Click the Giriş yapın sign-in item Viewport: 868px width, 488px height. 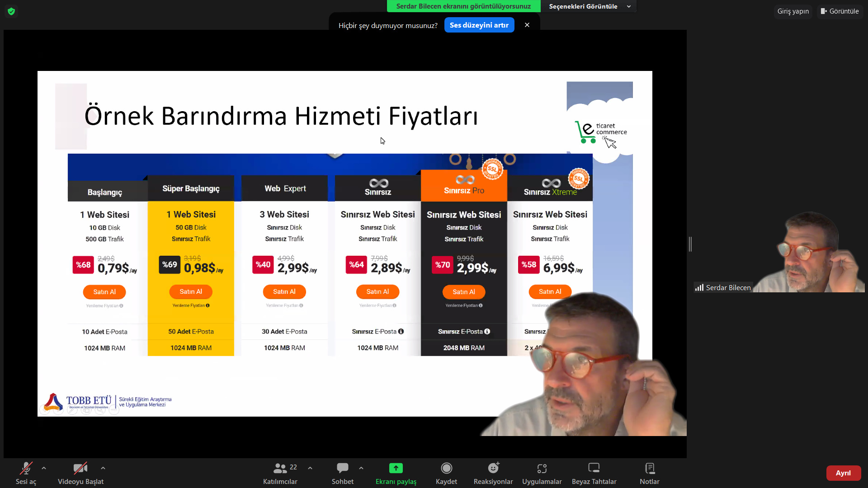tap(793, 11)
